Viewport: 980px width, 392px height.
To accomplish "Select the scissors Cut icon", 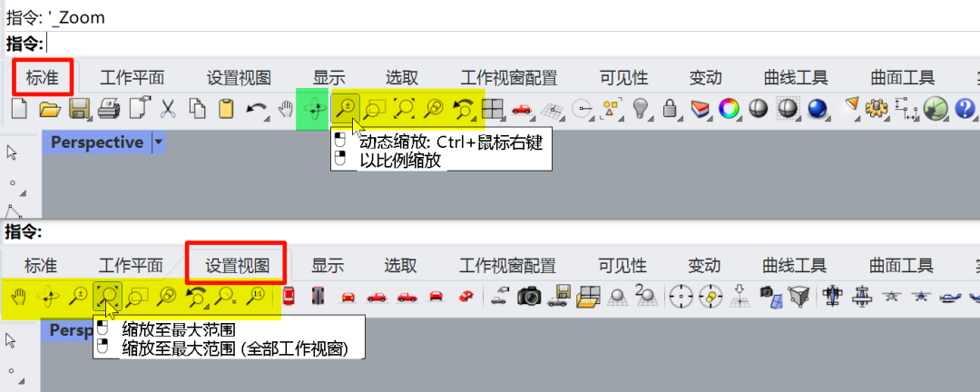I will (x=168, y=110).
